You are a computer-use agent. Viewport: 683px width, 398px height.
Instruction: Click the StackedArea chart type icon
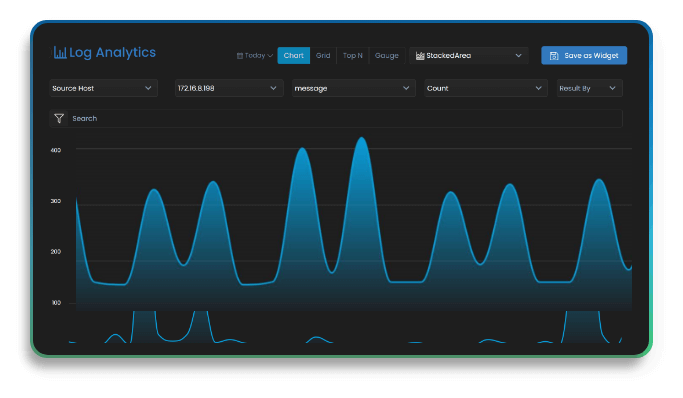[x=420, y=56]
